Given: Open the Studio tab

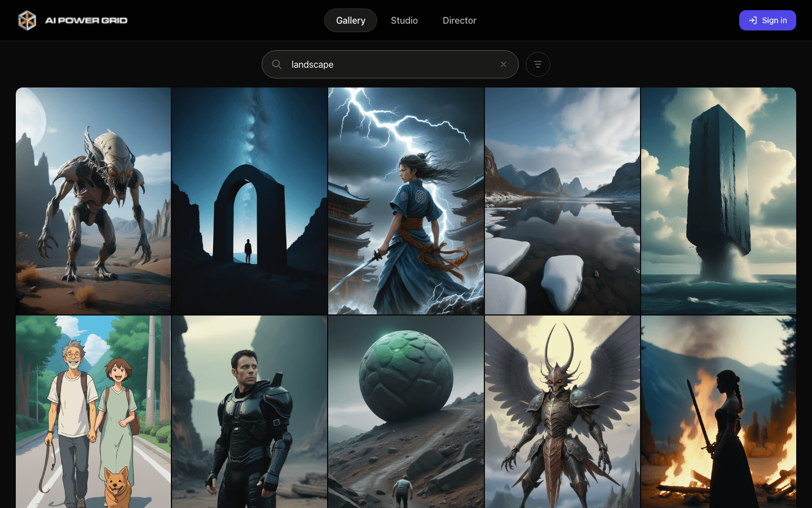Looking at the screenshot, I should pyautogui.click(x=404, y=20).
